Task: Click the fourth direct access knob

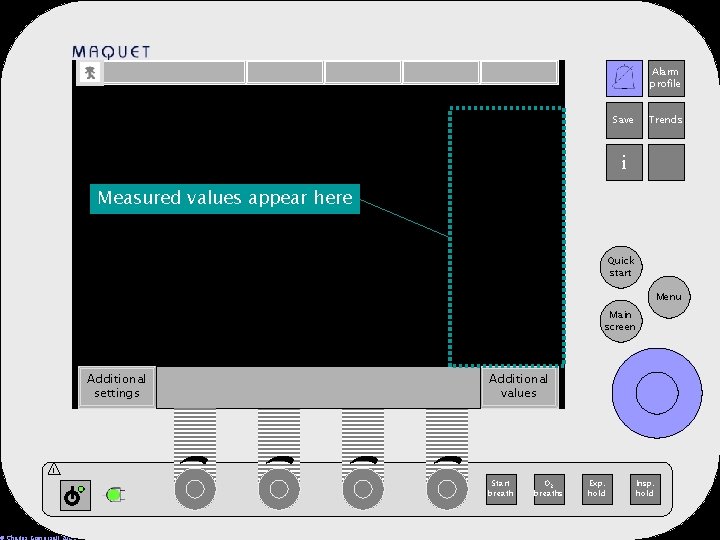Action: pos(447,489)
